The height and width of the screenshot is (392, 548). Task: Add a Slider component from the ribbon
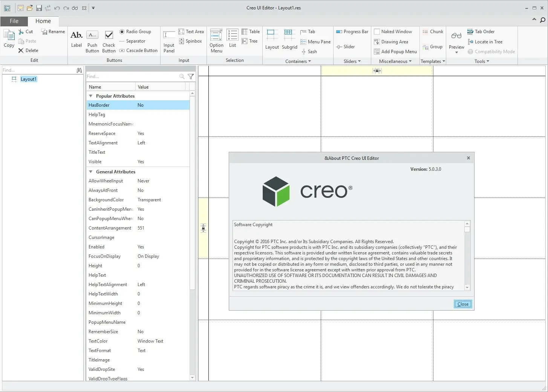pos(345,47)
